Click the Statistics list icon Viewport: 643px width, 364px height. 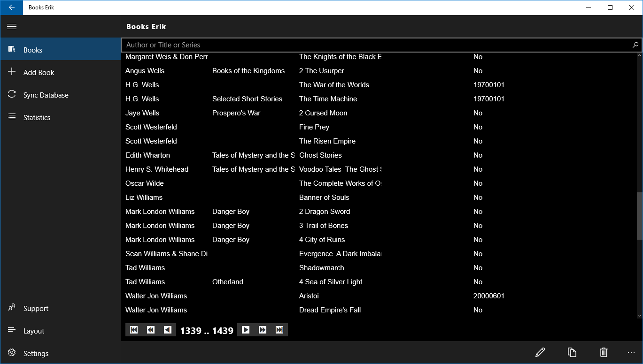pyautogui.click(x=12, y=117)
